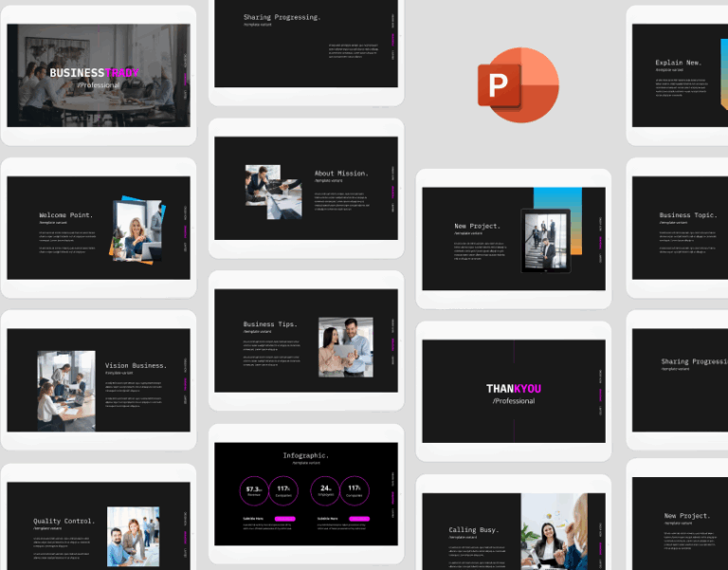
Task: Open the Vision Business slide thumbnail
Action: (99, 380)
